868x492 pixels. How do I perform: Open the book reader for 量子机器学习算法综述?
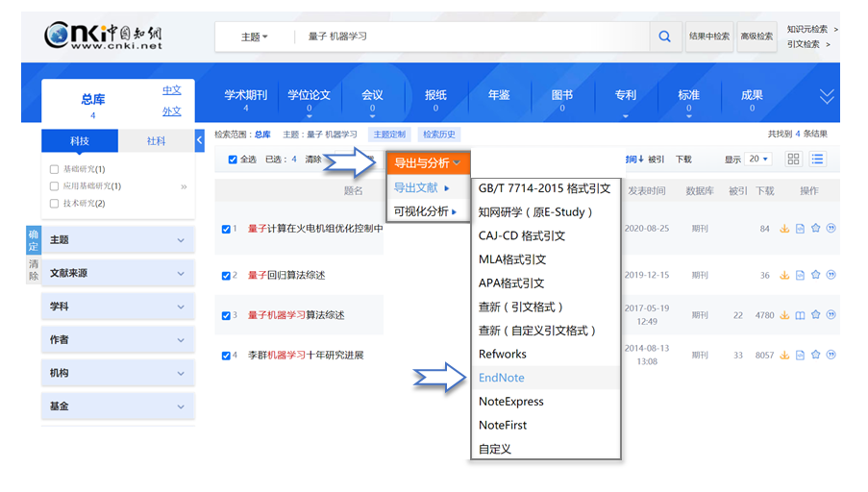pyautogui.click(x=800, y=315)
